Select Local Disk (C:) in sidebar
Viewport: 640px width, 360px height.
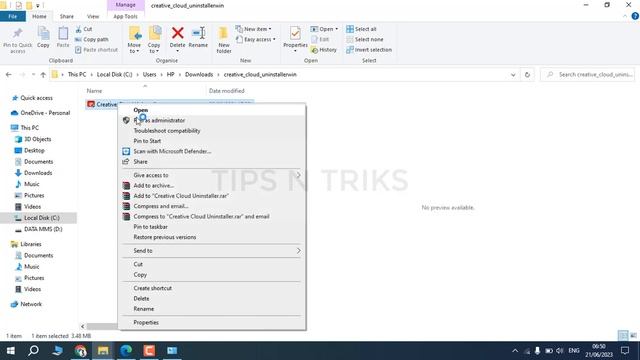[x=42, y=218]
